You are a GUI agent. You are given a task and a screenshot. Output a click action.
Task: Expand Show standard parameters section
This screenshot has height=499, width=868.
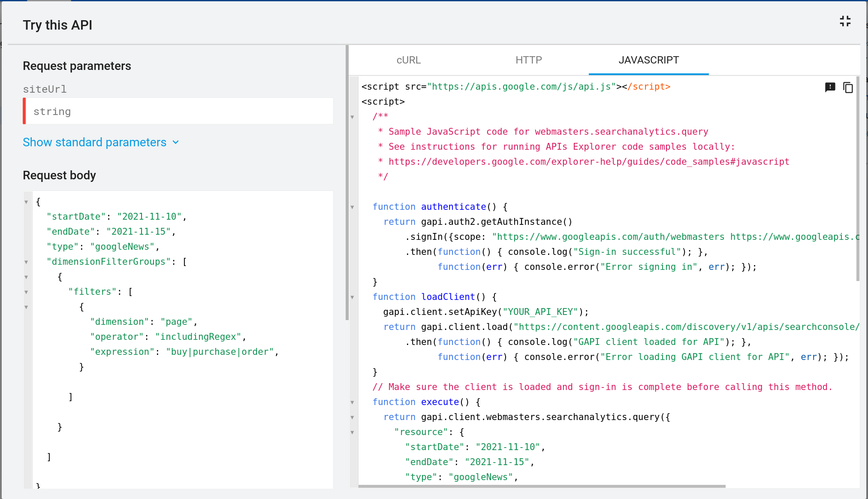coord(102,142)
